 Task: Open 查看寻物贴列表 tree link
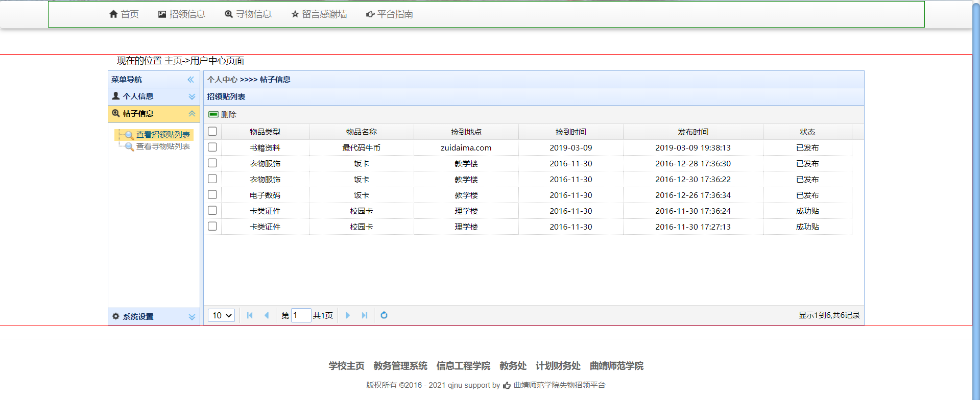[163, 146]
